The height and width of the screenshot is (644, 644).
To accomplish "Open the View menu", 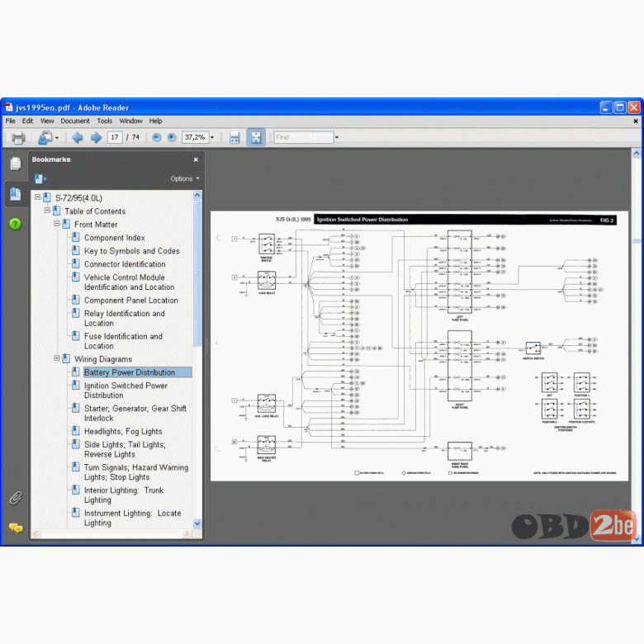I will point(47,121).
